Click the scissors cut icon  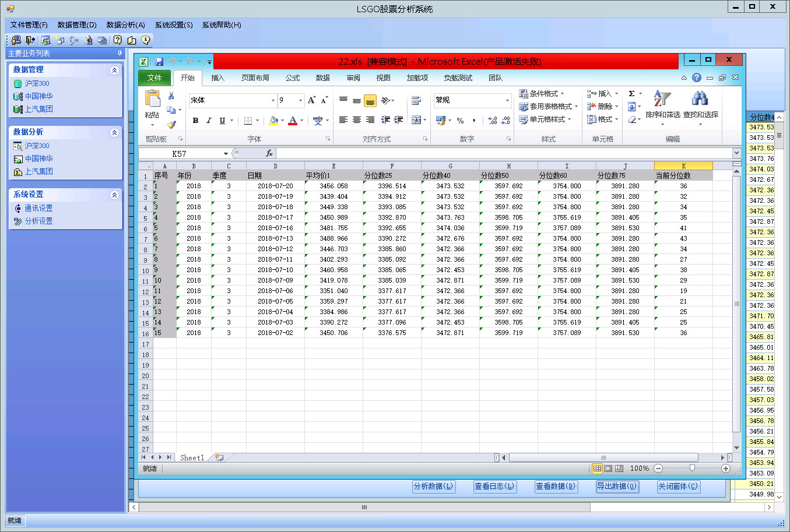click(171, 96)
